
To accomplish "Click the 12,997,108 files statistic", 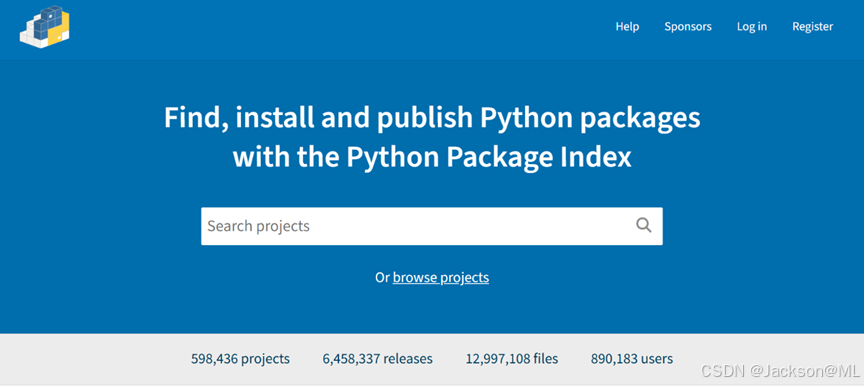I will point(512,359).
